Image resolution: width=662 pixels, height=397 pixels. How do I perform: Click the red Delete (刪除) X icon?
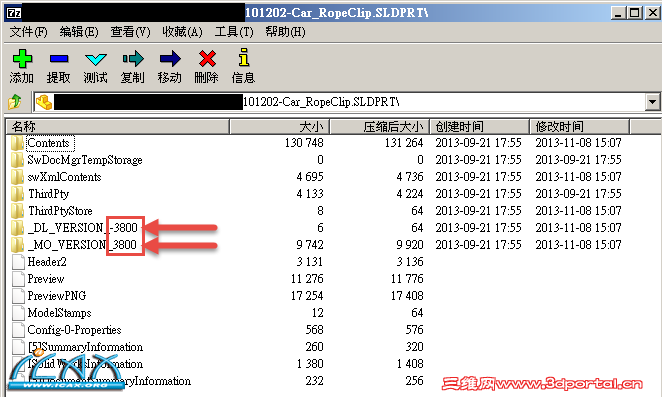(207, 59)
